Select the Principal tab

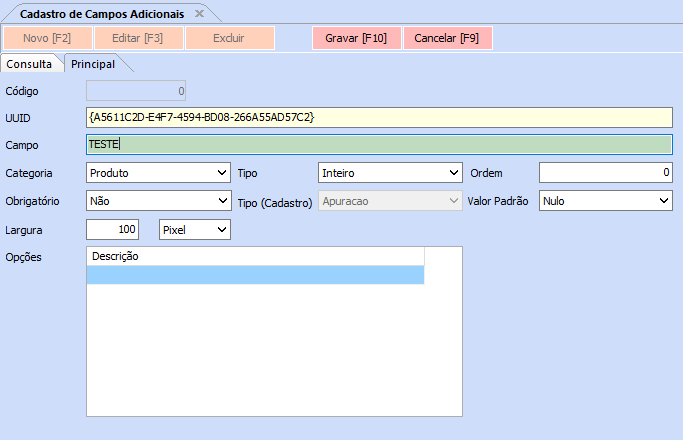coord(92,64)
